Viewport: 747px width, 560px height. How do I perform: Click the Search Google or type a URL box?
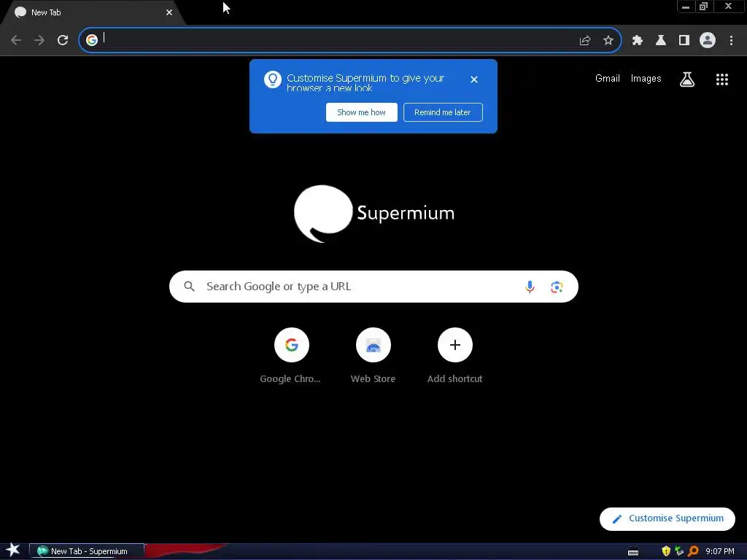pyautogui.click(x=373, y=287)
